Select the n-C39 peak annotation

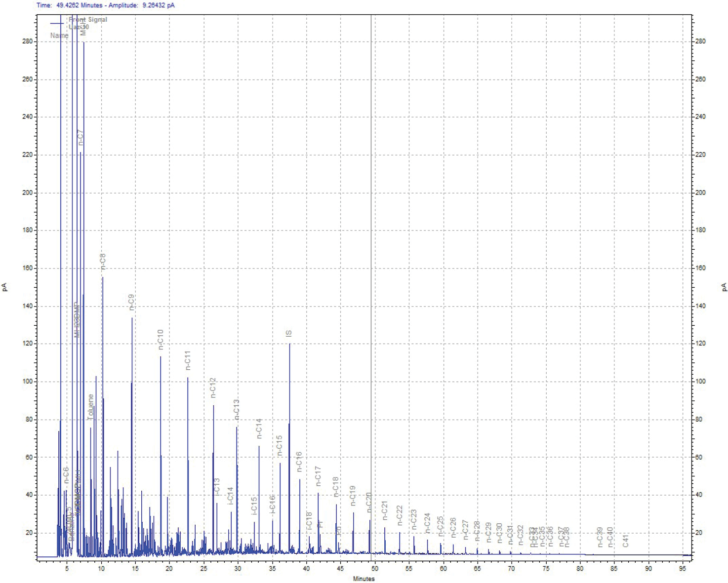pos(600,537)
